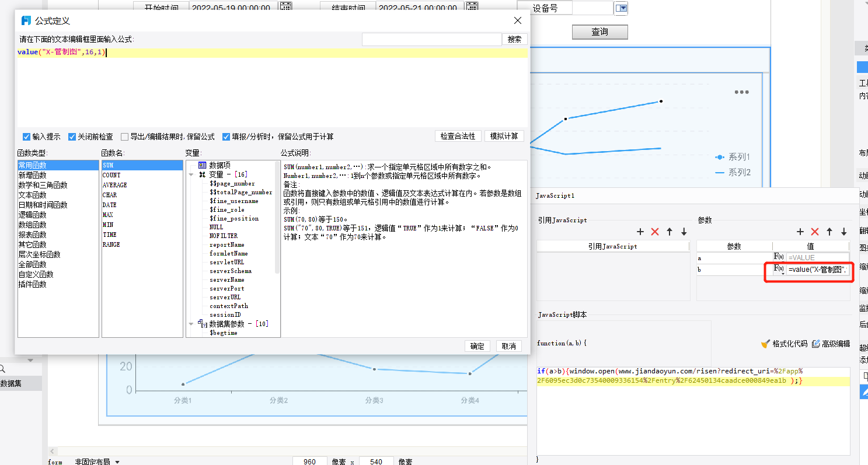
Task: Click the 变量 node icon in tree
Action: pos(203,174)
